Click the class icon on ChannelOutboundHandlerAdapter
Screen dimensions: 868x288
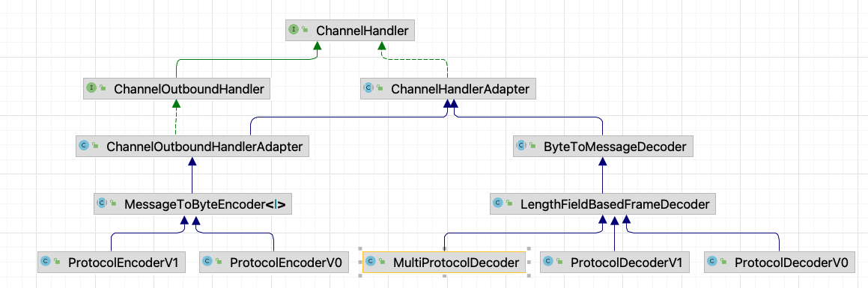pos(84,147)
